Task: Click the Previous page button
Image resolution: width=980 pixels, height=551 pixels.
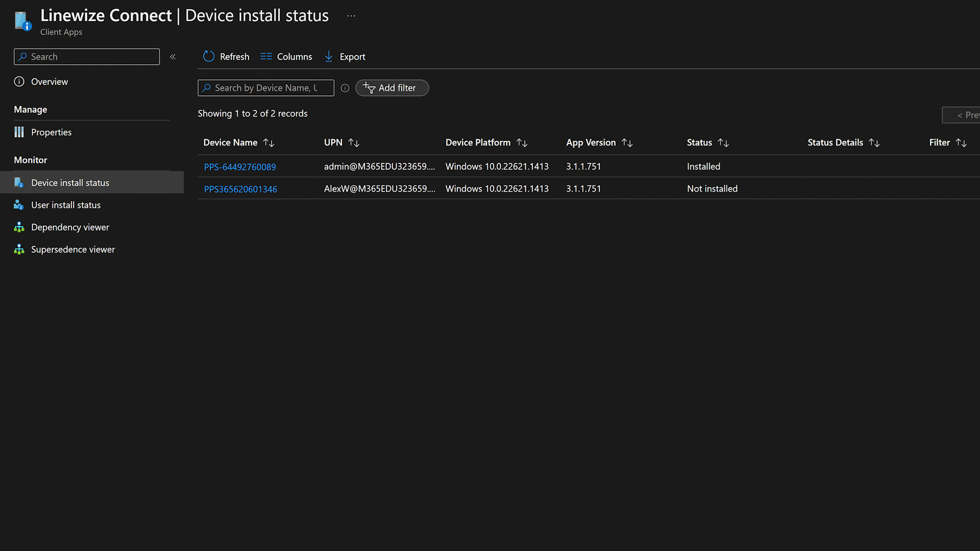Action: tap(961, 115)
